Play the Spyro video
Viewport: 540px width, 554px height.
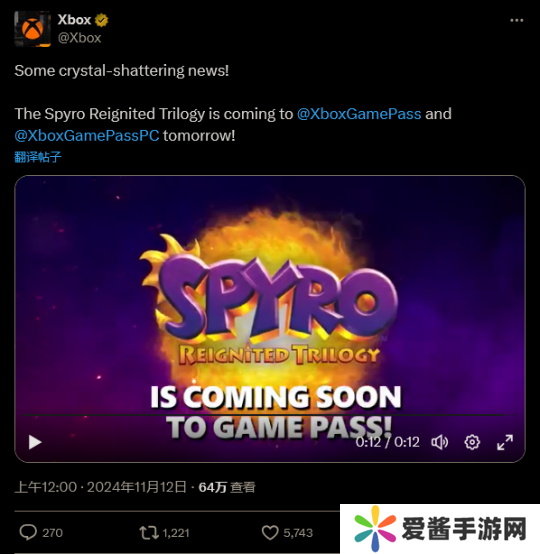click(x=35, y=442)
